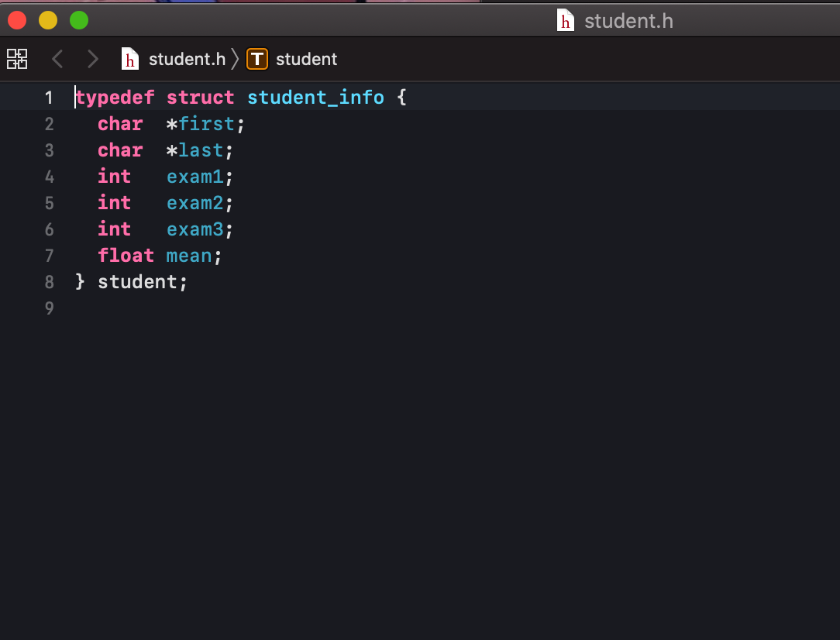
Task: Click the char keyword on line 2
Action: [x=121, y=124]
